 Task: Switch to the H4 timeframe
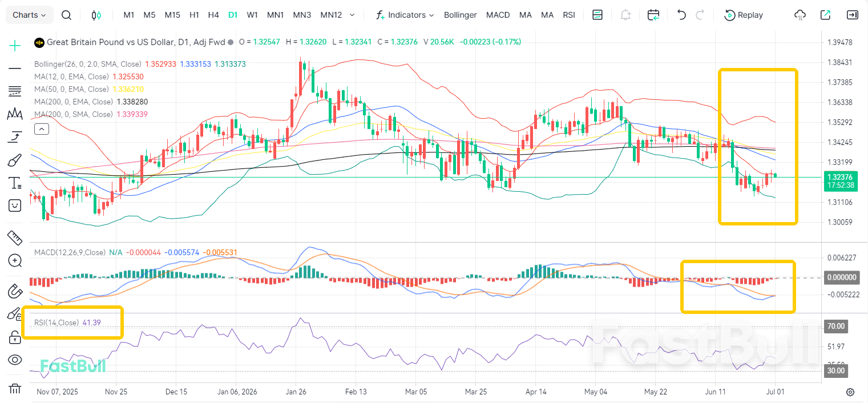click(213, 15)
